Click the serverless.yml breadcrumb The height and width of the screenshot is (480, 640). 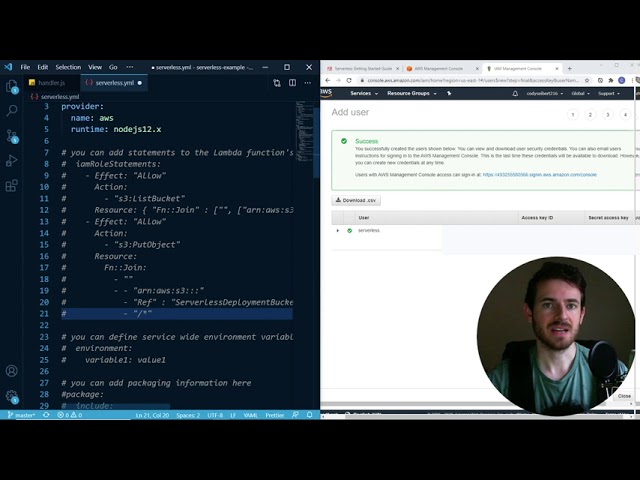55,97
